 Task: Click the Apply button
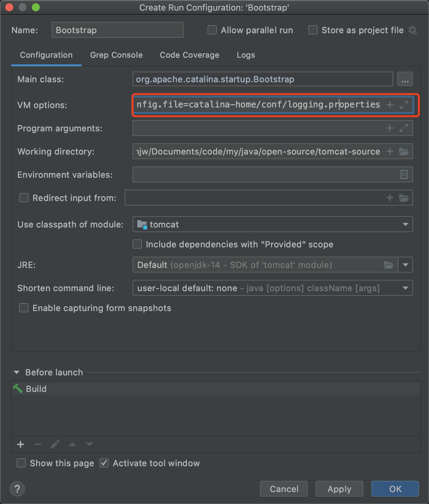339,489
